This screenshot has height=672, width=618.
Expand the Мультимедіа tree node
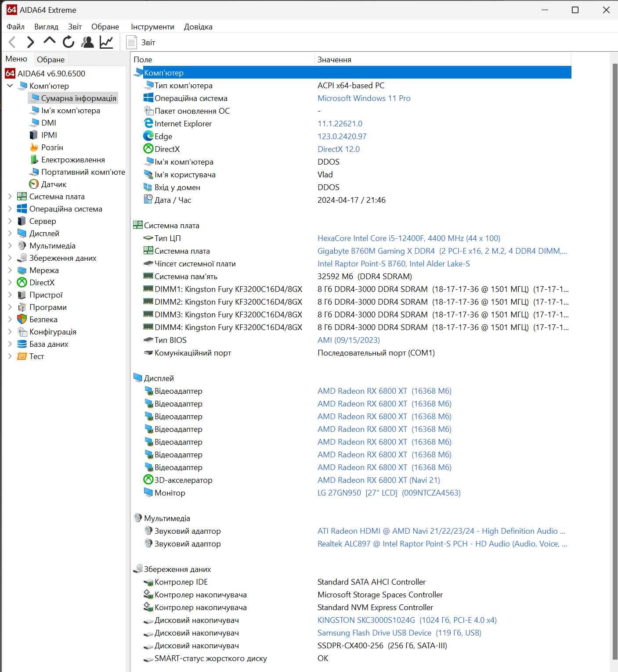(x=10, y=245)
